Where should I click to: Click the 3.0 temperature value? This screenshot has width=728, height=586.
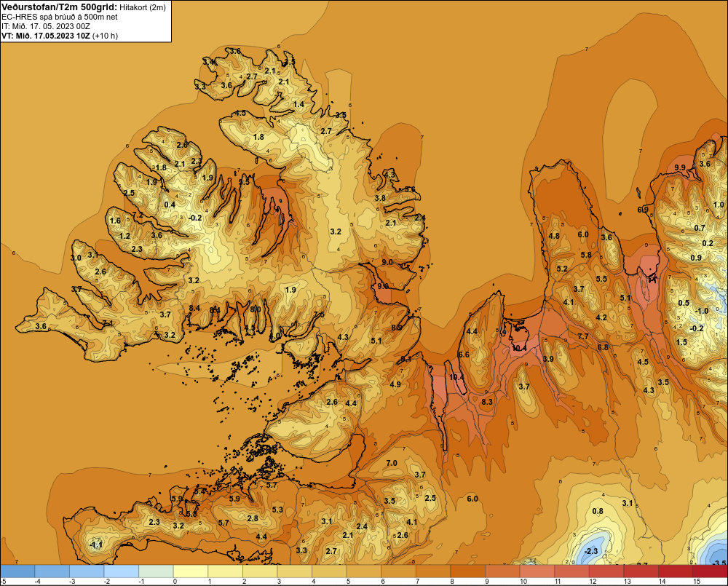pos(76,258)
